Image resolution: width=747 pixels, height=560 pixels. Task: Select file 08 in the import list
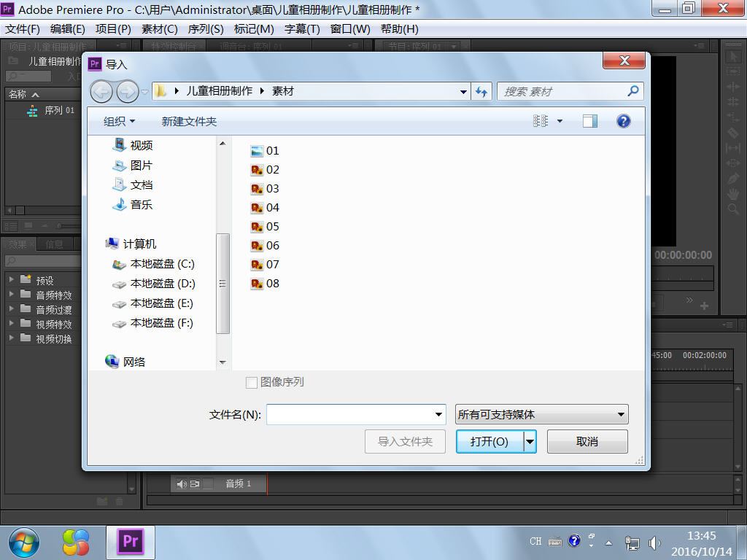[264, 284]
